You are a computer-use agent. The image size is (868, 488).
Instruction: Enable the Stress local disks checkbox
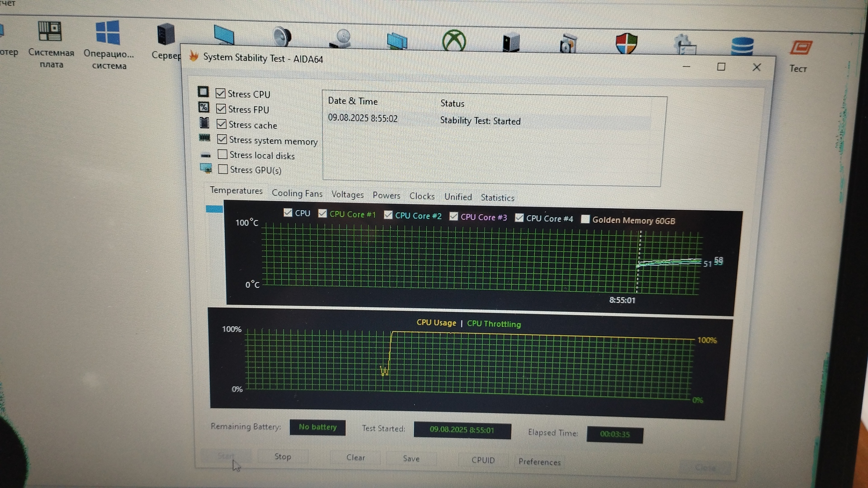pyautogui.click(x=222, y=155)
